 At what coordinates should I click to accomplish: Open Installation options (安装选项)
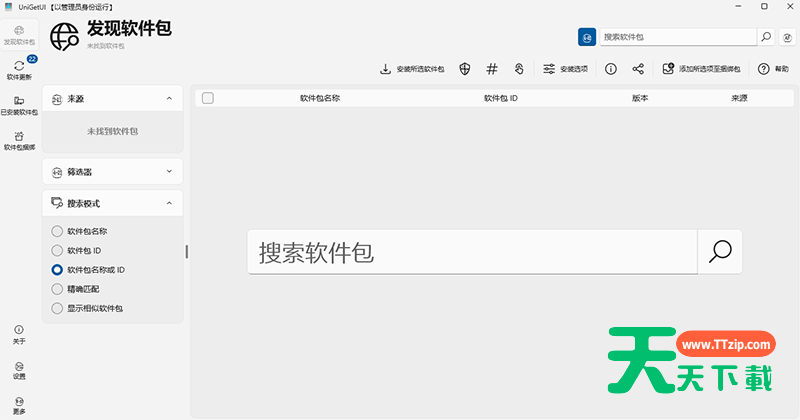[x=565, y=69]
